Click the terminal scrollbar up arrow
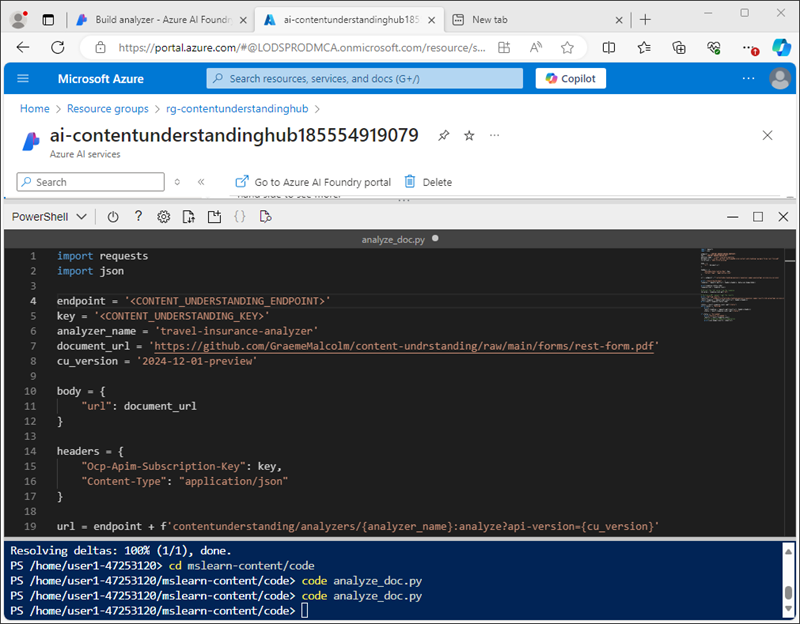The height and width of the screenshot is (624, 800). [788, 551]
